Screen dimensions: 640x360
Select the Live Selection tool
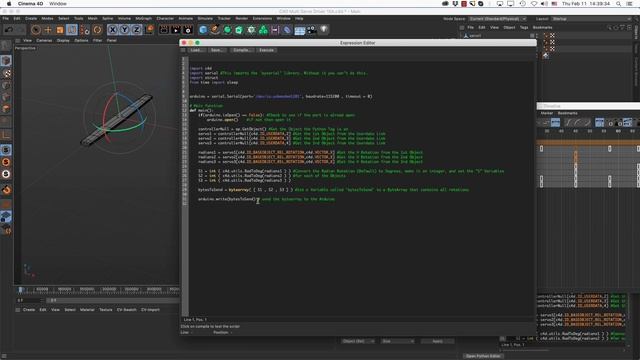(x=36, y=30)
